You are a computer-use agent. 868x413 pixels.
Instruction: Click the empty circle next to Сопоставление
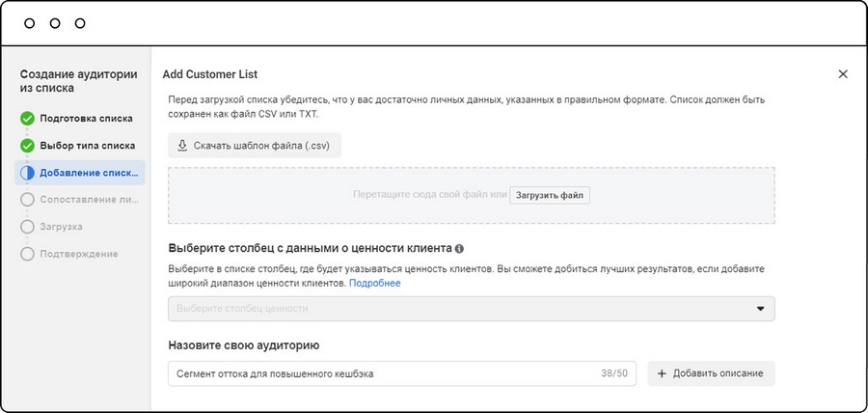point(27,200)
